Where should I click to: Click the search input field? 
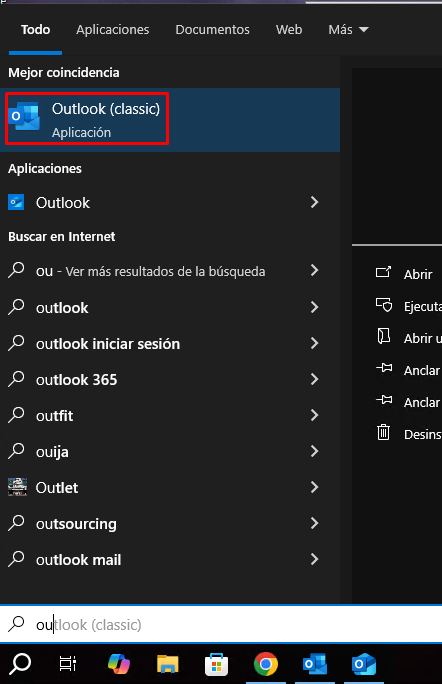221,625
